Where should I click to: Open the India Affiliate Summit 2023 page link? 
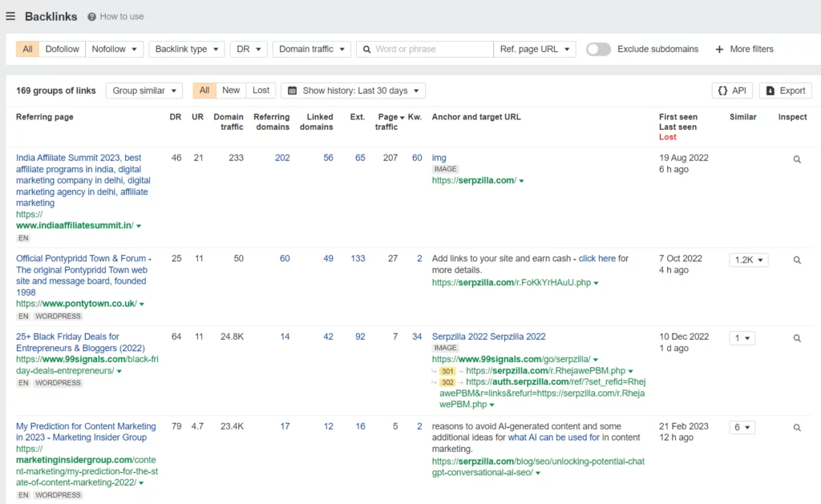(79, 158)
